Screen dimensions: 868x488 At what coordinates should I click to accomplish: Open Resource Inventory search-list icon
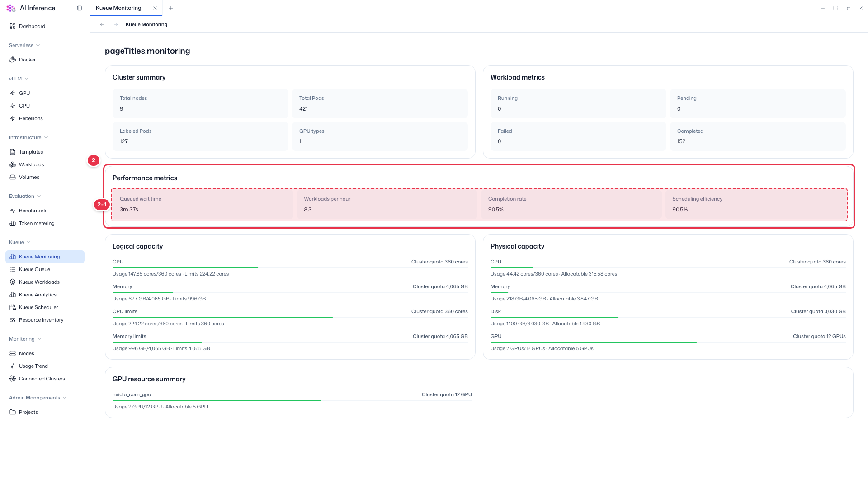coord(13,320)
